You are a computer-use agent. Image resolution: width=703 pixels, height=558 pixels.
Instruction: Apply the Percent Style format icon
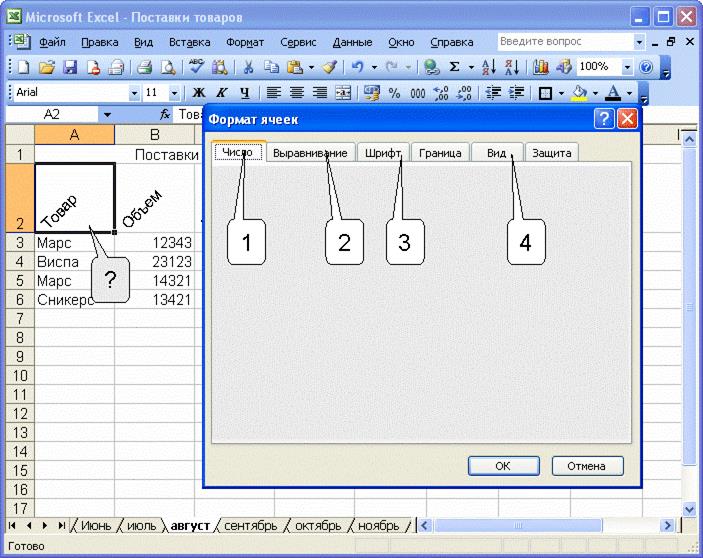click(394, 93)
